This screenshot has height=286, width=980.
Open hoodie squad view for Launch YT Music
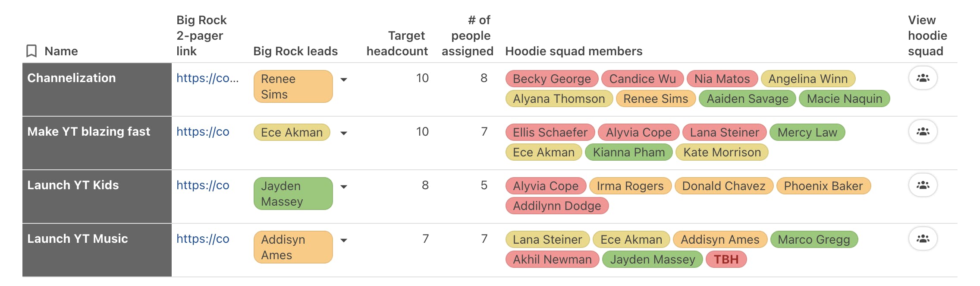[x=923, y=239]
